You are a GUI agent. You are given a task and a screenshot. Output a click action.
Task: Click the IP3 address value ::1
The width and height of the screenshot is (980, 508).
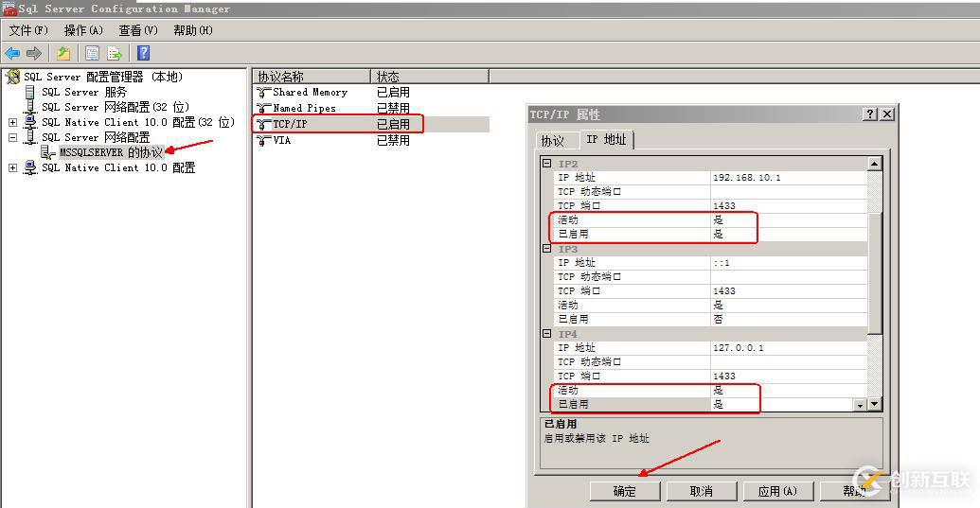722,263
